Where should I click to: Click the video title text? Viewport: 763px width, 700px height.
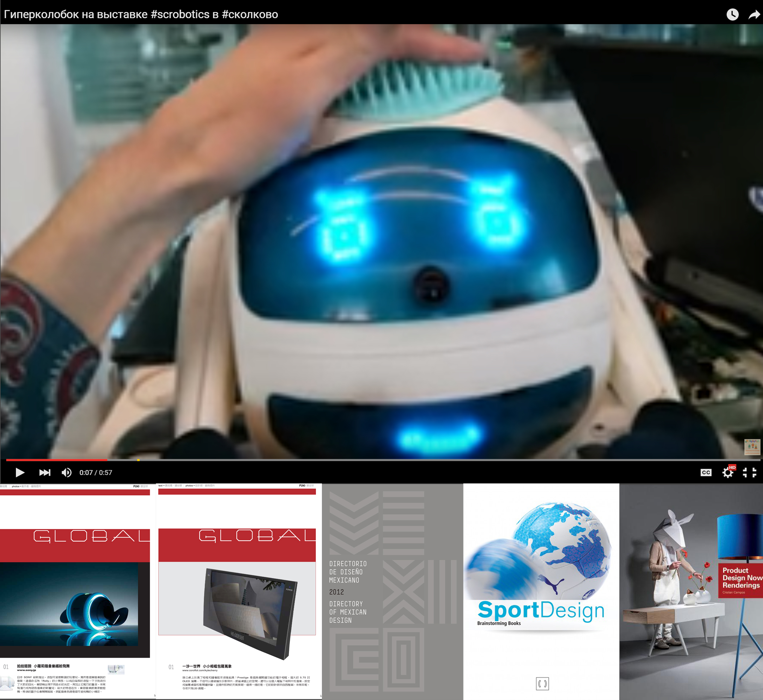141,14
